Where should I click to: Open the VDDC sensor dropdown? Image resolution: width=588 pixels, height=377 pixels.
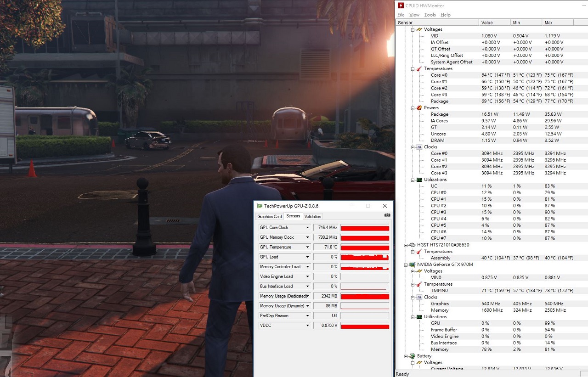(307, 326)
